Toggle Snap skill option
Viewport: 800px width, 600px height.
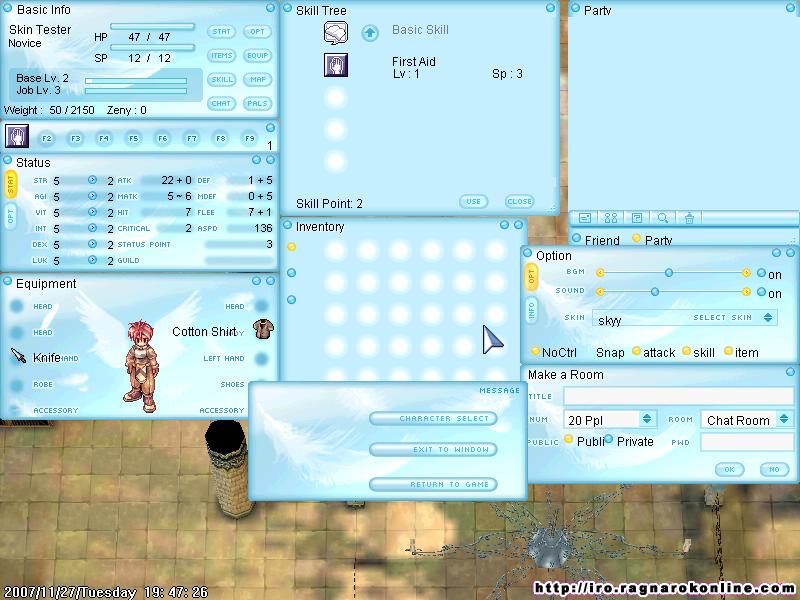pos(686,351)
